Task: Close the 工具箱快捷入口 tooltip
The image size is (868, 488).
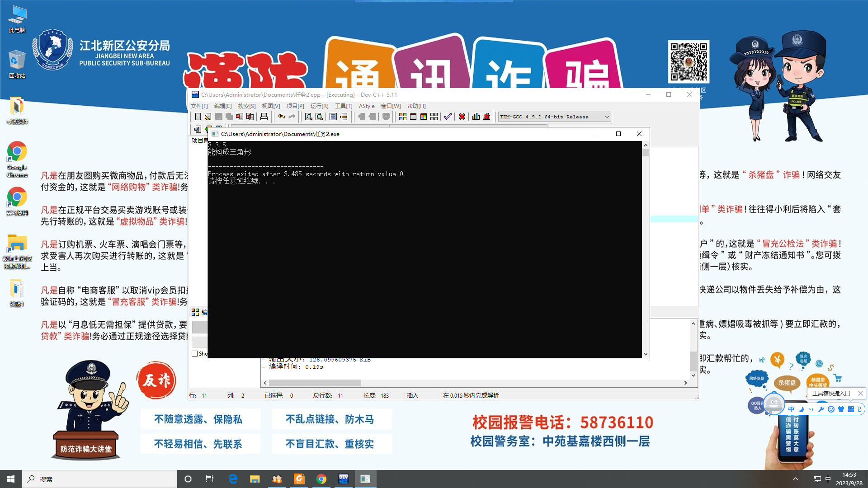Action: click(860, 393)
